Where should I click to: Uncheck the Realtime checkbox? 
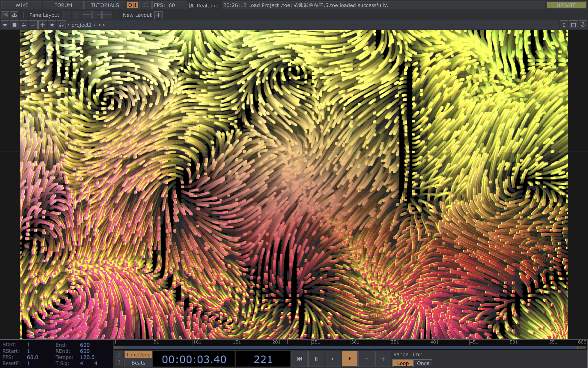coord(192,5)
